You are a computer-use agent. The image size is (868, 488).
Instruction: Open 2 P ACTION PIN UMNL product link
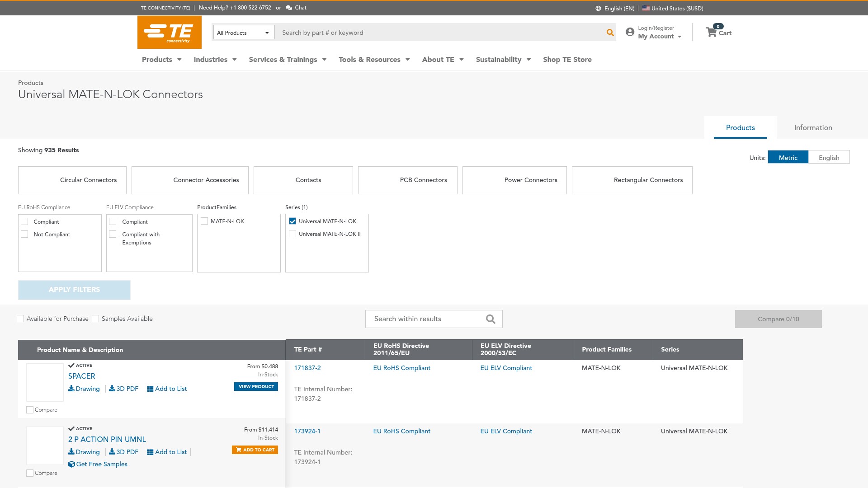coord(107,439)
